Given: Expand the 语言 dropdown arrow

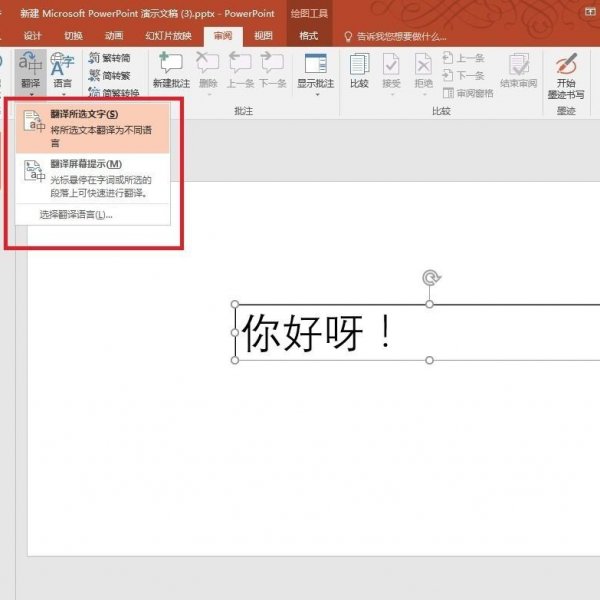Looking at the screenshot, I should pos(62,94).
